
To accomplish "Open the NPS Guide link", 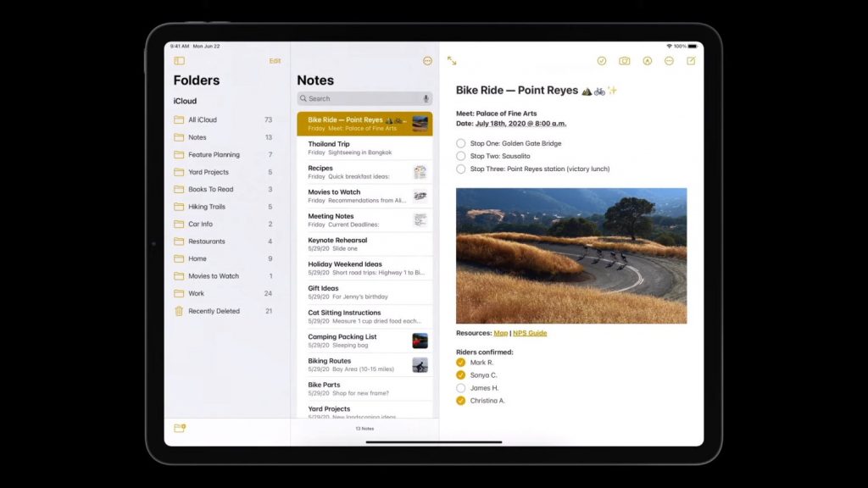I will [530, 333].
